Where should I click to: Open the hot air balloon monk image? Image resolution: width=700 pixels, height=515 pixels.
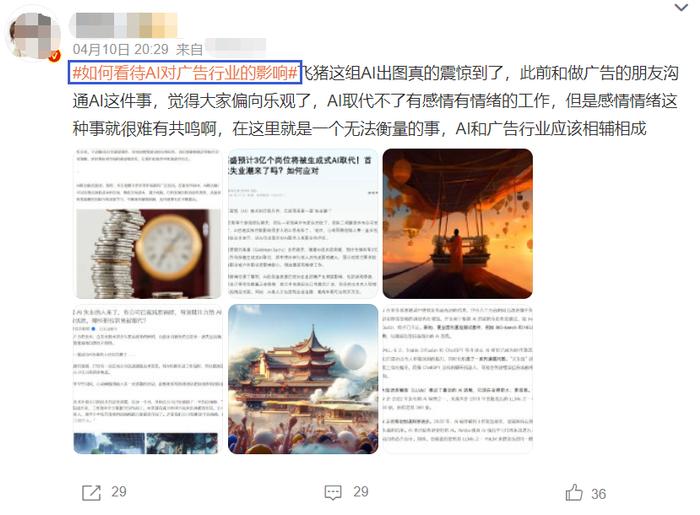tap(458, 224)
